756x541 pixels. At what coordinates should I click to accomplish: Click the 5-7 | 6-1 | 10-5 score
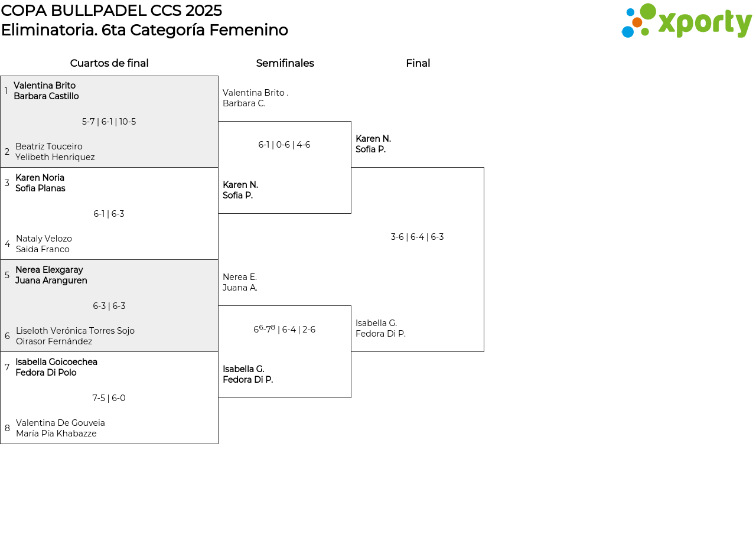point(109,122)
